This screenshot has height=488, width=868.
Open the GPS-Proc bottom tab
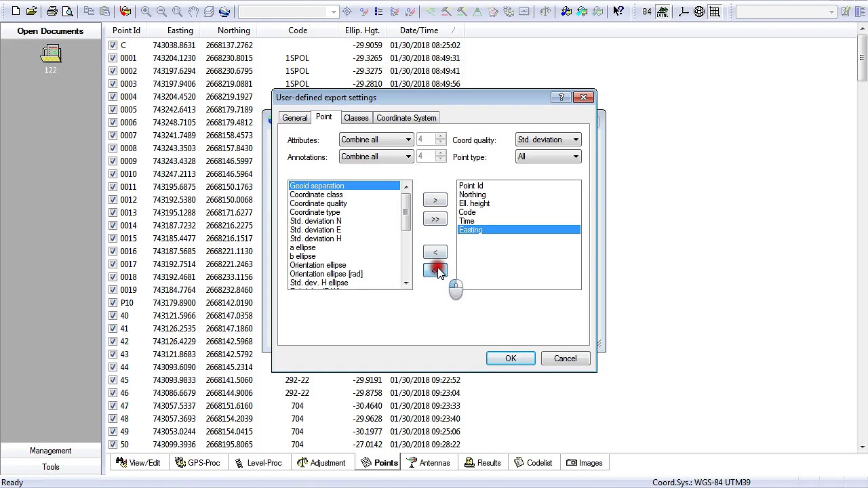[x=197, y=463]
